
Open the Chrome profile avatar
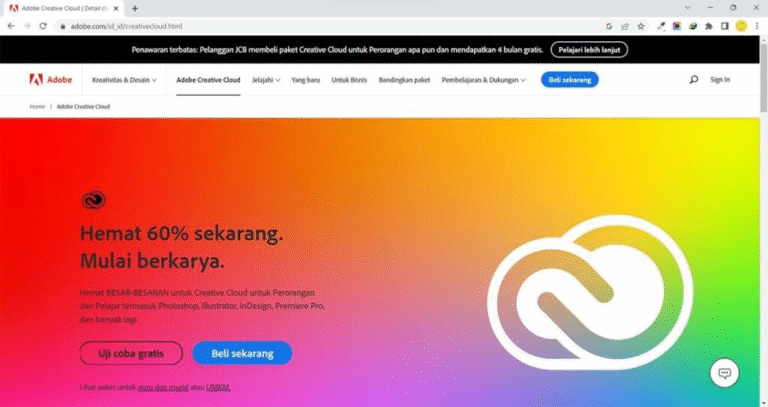coord(741,26)
